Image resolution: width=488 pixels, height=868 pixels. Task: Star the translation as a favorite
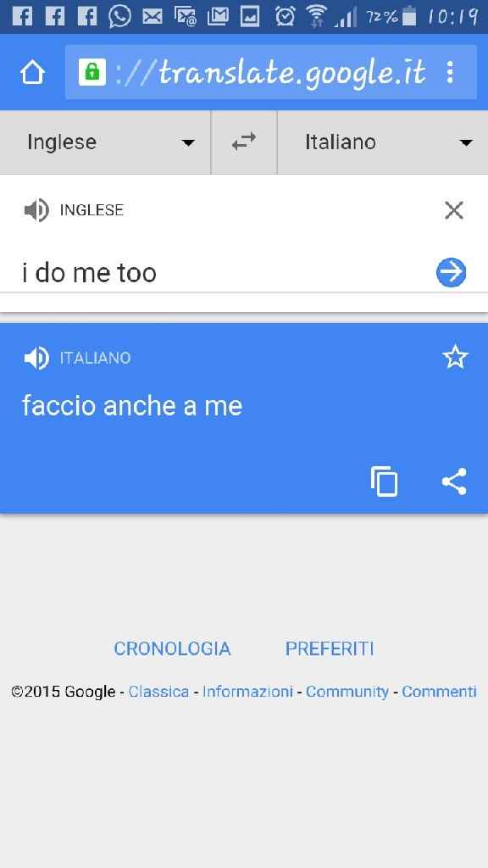[x=455, y=358]
